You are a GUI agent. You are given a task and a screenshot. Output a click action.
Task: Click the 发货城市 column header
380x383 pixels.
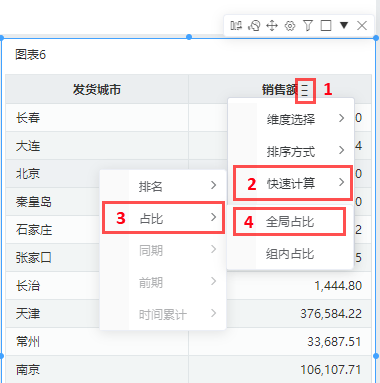pos(97,89)
